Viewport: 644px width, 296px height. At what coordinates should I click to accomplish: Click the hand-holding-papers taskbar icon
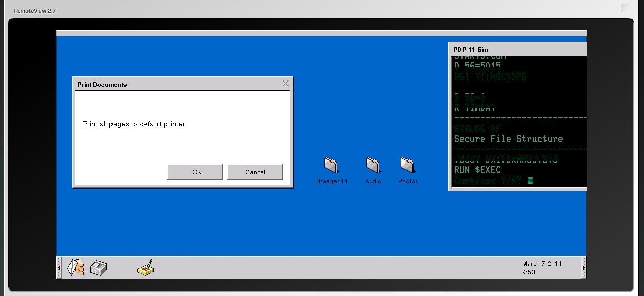click(x=76, y=268)
